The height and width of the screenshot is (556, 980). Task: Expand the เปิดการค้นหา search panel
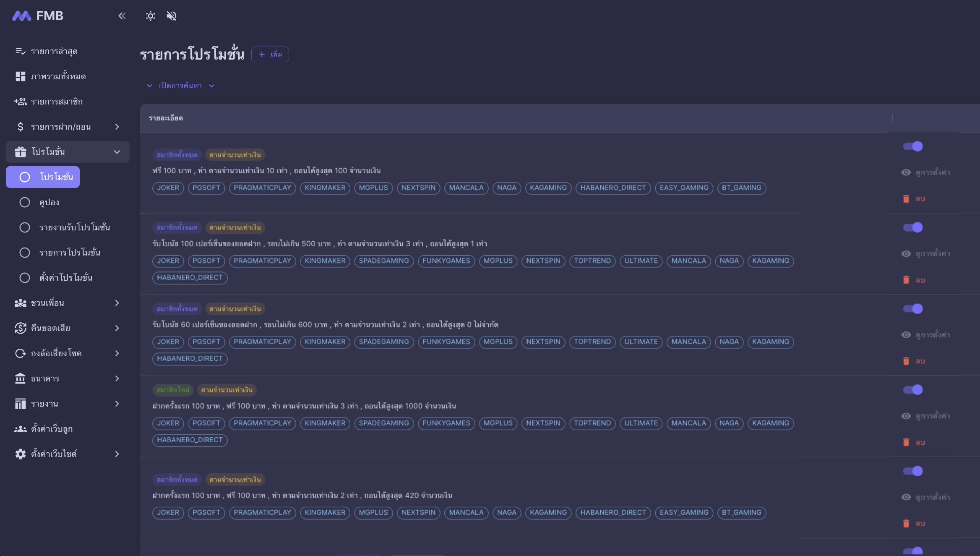pyautogui.click(x=180, y=86)
